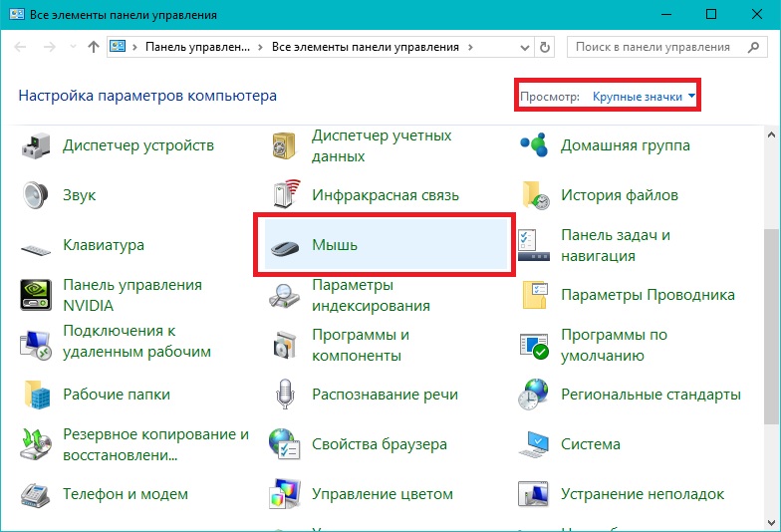This screenshot has height=532, width=781.
Task: Open the System (Система) monitor icon
Action: [x=534, y=444]
